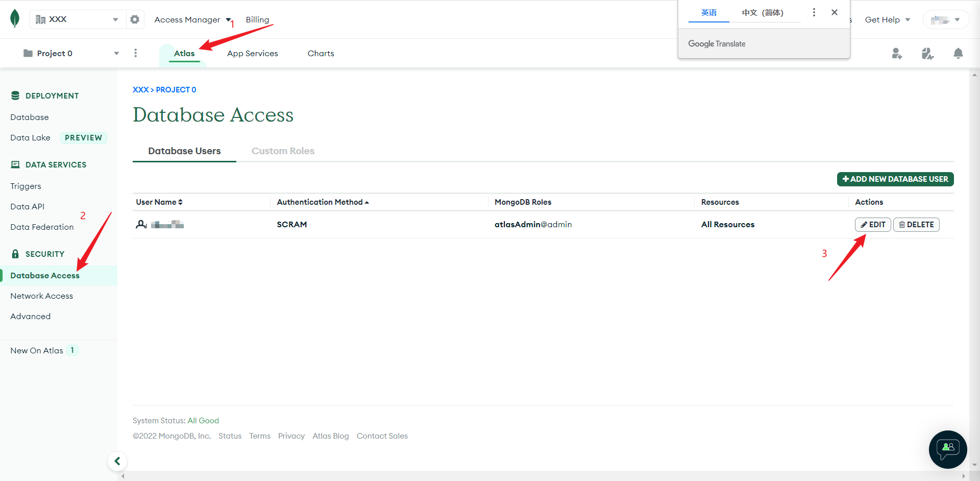Screen dimensions: 980x481
Task: Open the project activity feed icon
Action: tap(927, 54)
